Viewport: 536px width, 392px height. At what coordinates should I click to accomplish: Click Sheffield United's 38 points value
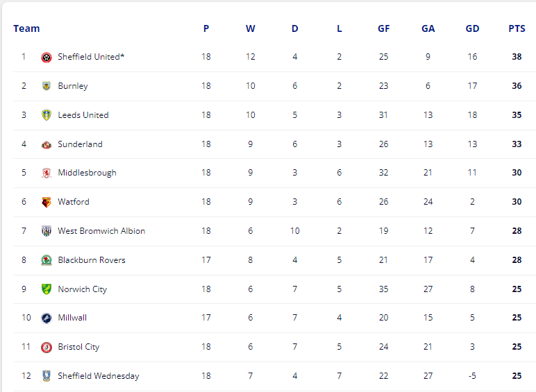(517, 57)
